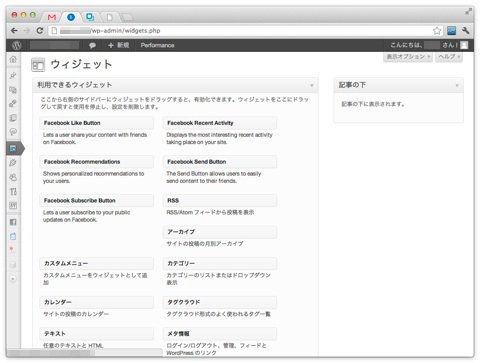
Task: Switch to the blank page tab
Action: pos(110,17)
